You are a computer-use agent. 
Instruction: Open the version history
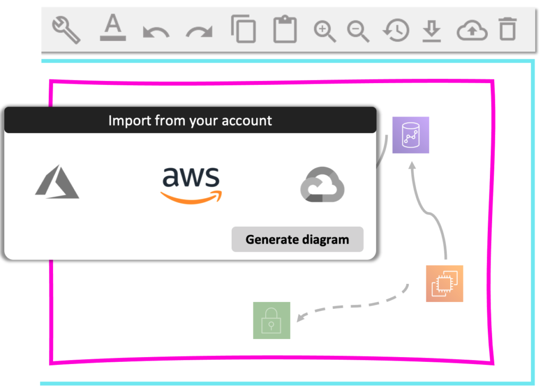[x=396, y=30]
